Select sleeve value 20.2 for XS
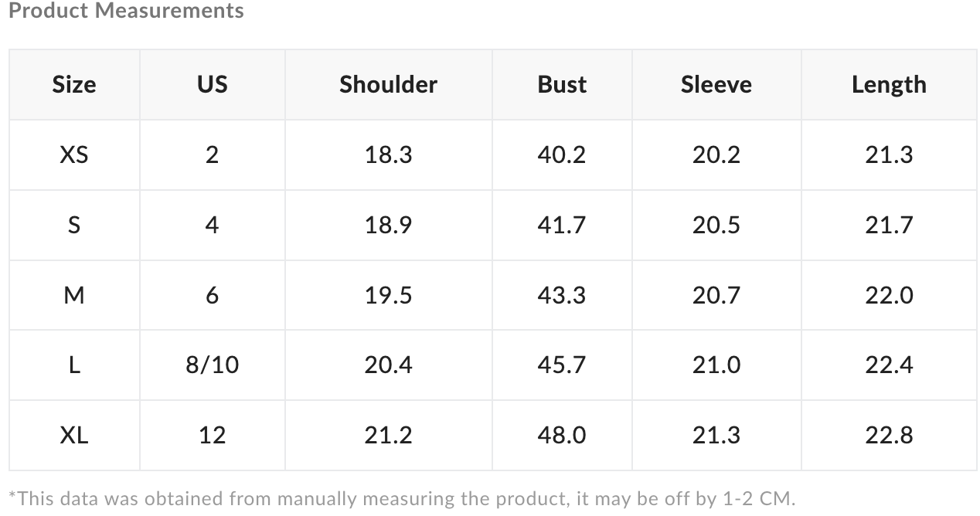The height and width of the screenshot is (516, 980). click(716, 154)
